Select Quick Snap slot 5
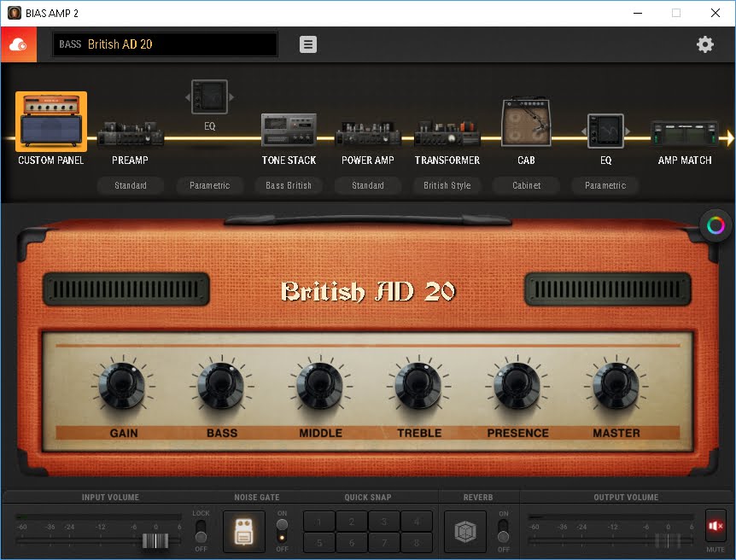The width and height of the screenshot is (736, 560). click(319, 542)
